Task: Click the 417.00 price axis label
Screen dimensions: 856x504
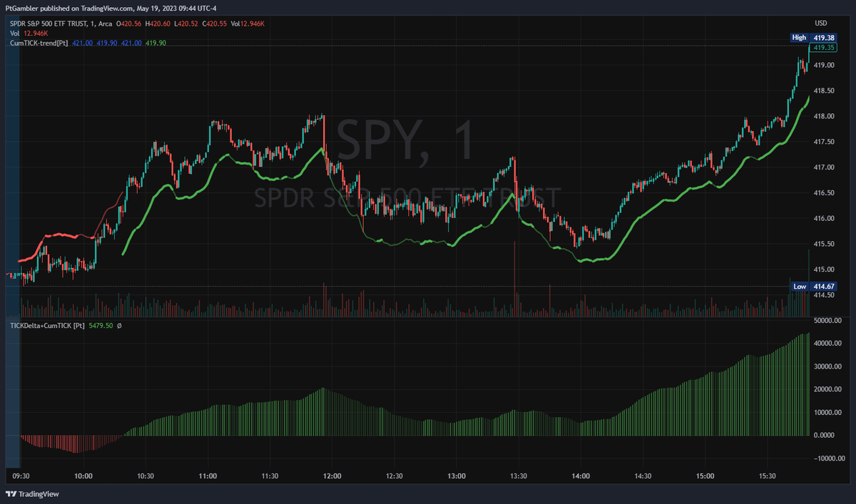Action: [x=824, y=168]
